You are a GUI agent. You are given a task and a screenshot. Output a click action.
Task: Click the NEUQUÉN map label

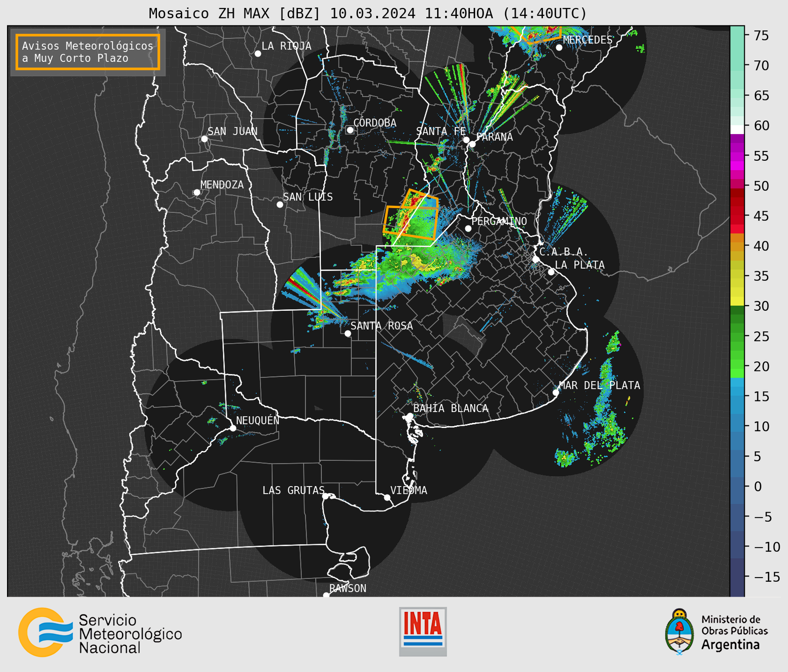click(x=257, y=420)
